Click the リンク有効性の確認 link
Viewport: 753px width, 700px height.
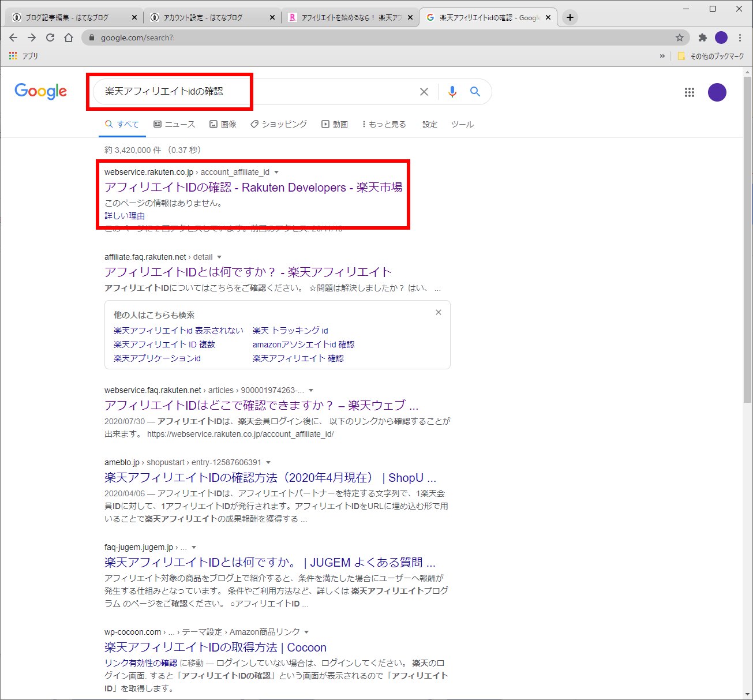[141, 663]
